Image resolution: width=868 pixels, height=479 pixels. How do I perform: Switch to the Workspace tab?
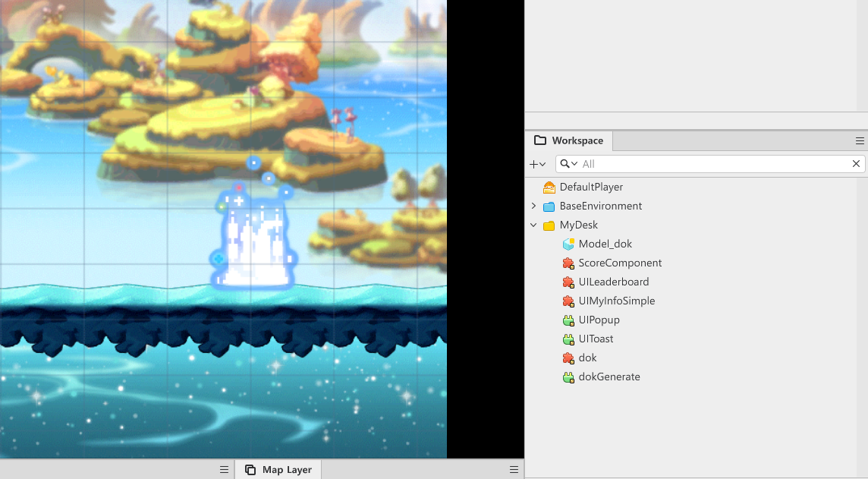point(568,140)
